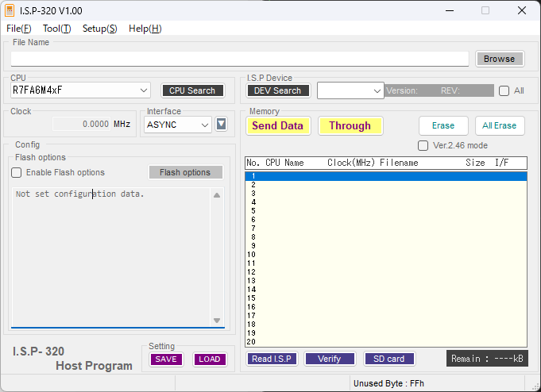Click the dropdown icon button beside Interface

(x=222, y=124)
